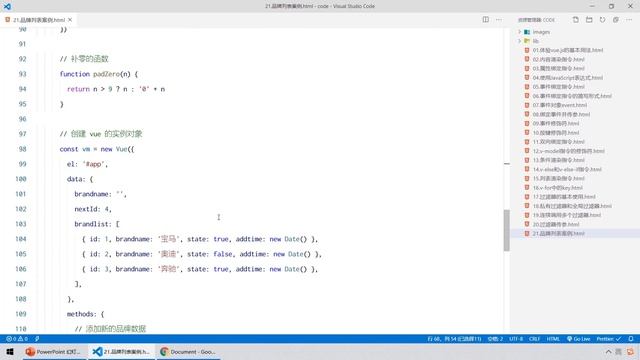This screenshot has width=640, height=360.
Task: Click line number 98 in gutter
Action: tap(22, 149)
